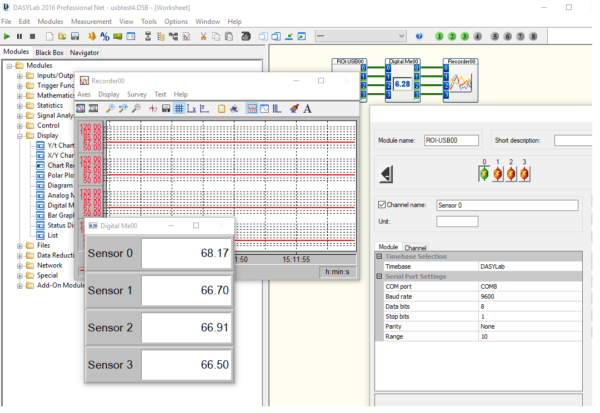Click the x-axis scaling icon in Recorder
Viewport: 600px width, 413px height.
(191, 109)
